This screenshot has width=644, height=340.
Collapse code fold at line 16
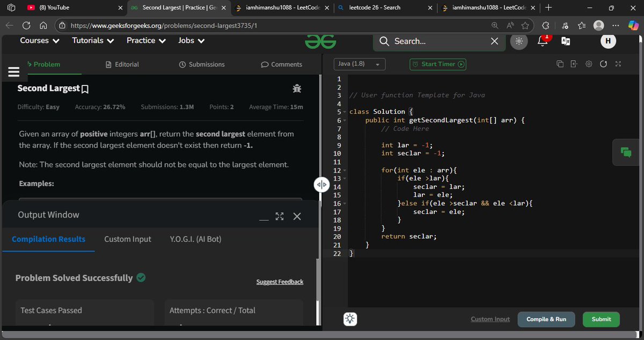345,204
